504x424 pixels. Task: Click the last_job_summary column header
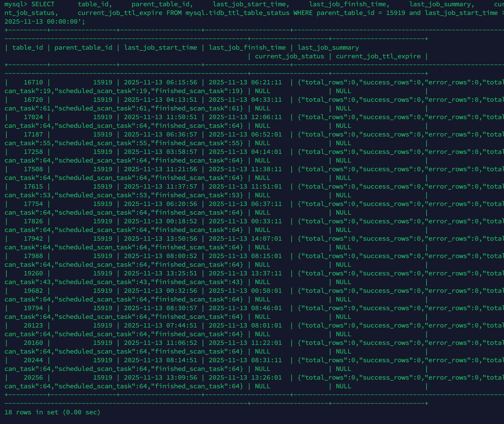(x=328, y=48)
